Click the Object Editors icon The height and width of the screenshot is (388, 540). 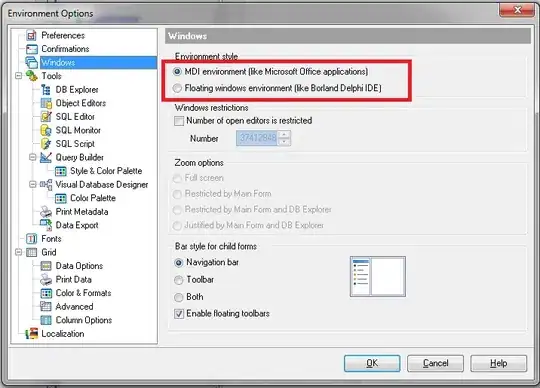pos(46,103)
